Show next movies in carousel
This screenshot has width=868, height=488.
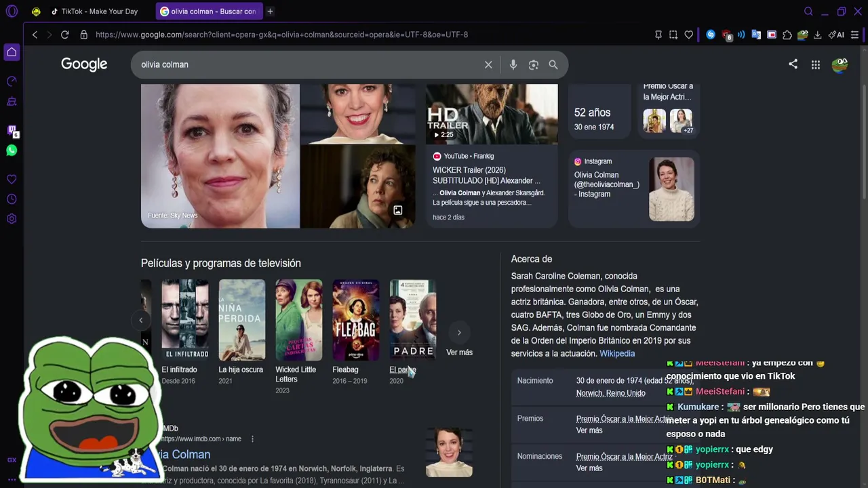[x=459, y=332]
